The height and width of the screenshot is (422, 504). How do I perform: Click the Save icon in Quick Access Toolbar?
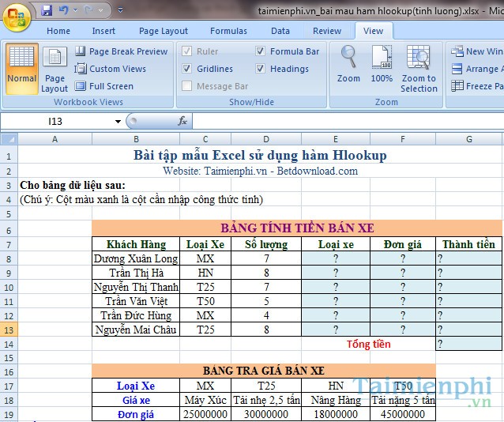tap(47, 10)
